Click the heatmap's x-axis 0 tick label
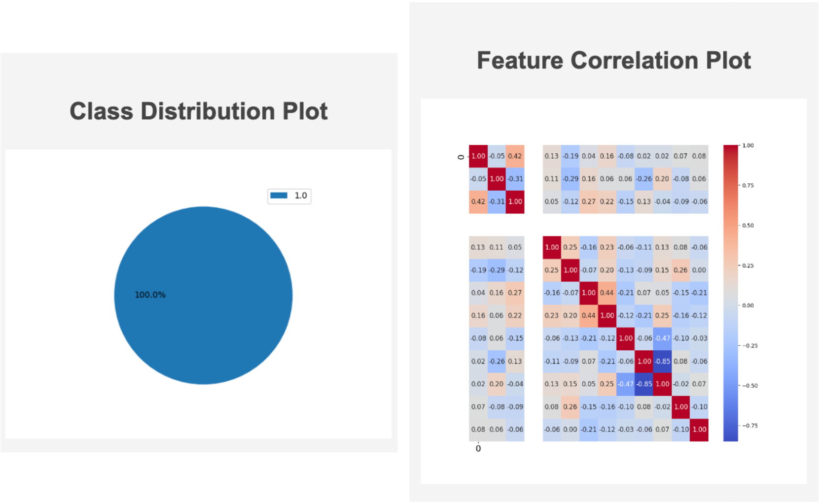This screenshot has width=819, height=504. coord(478,448)
